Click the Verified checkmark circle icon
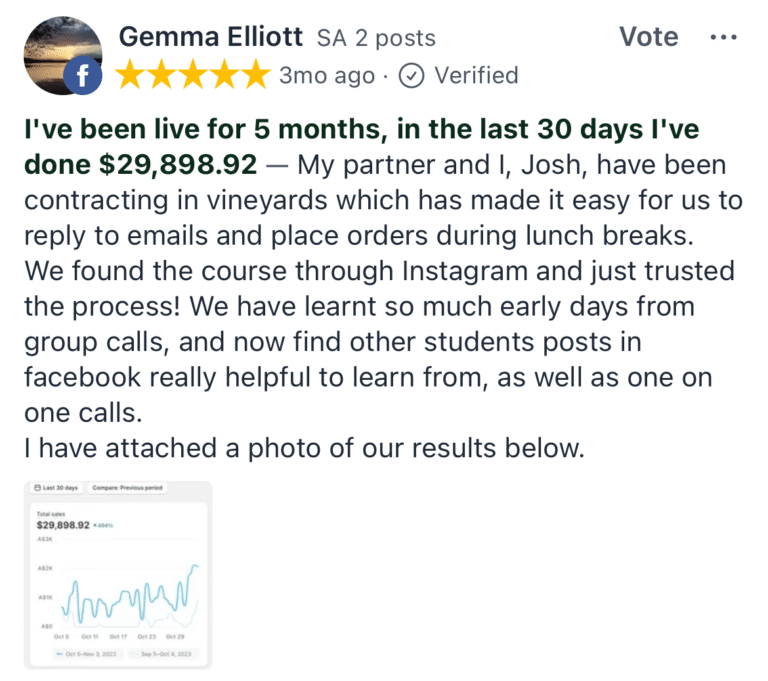Screen dimensions: 768x681 (x=411, y=75)
